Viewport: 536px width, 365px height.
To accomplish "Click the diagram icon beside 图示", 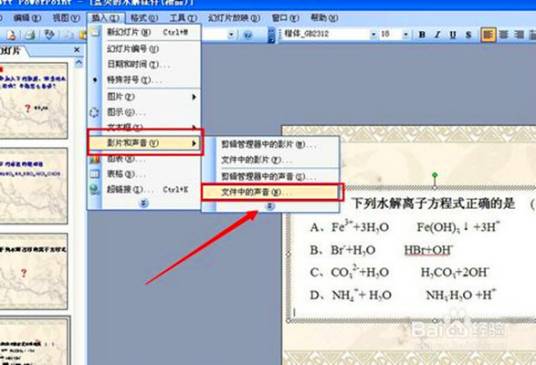I will tap(94, 112).
